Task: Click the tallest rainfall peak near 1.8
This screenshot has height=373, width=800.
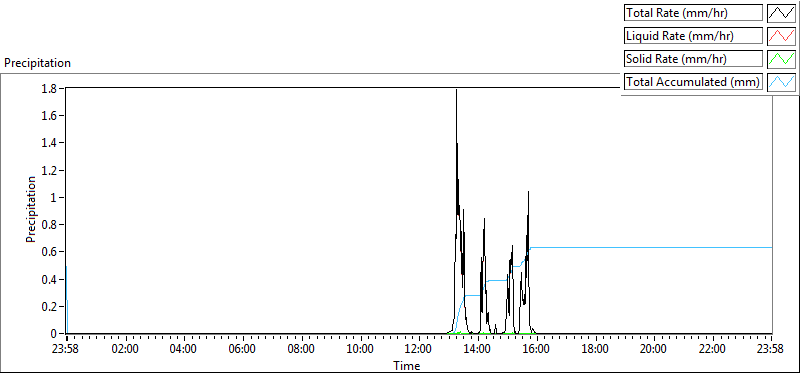Action: tap(456, 91)
